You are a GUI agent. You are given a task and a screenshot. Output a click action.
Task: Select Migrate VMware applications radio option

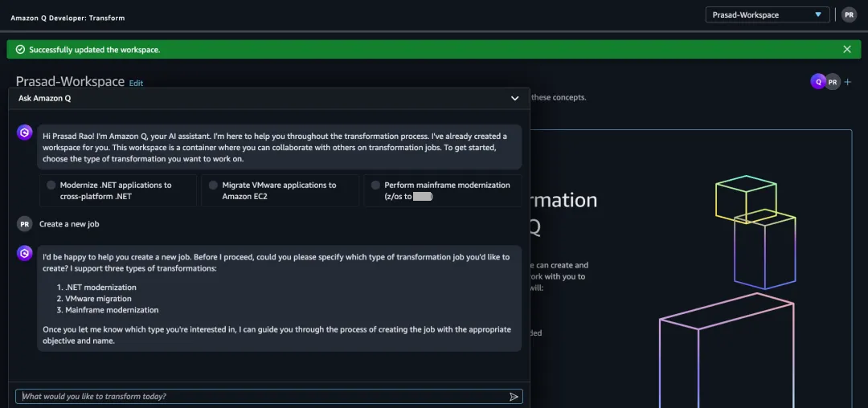click(213, 186)
